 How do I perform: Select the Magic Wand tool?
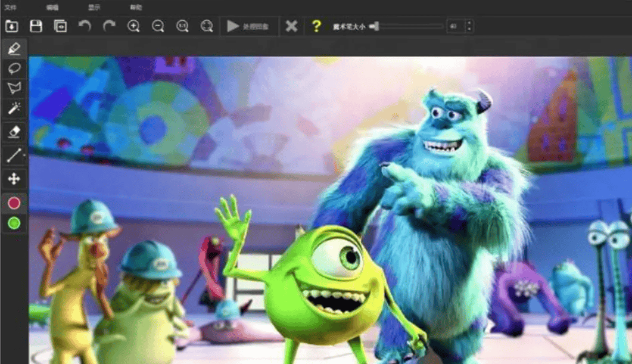pyautogui.click(x=14, y=108)
